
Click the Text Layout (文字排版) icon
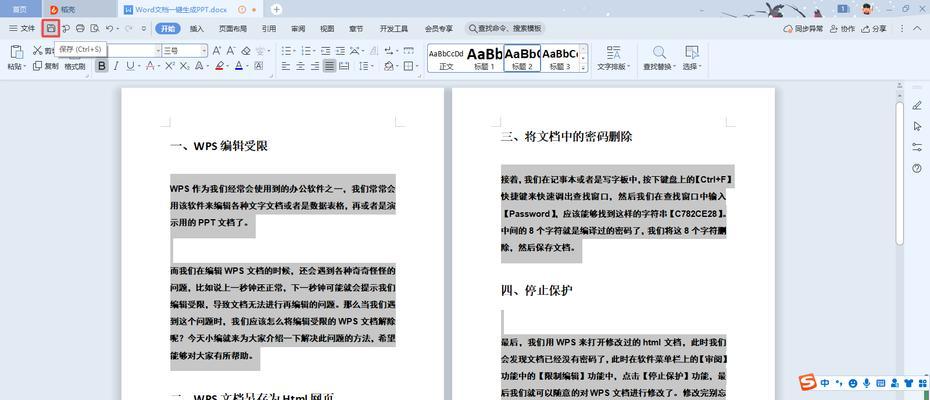click(613, 52)
